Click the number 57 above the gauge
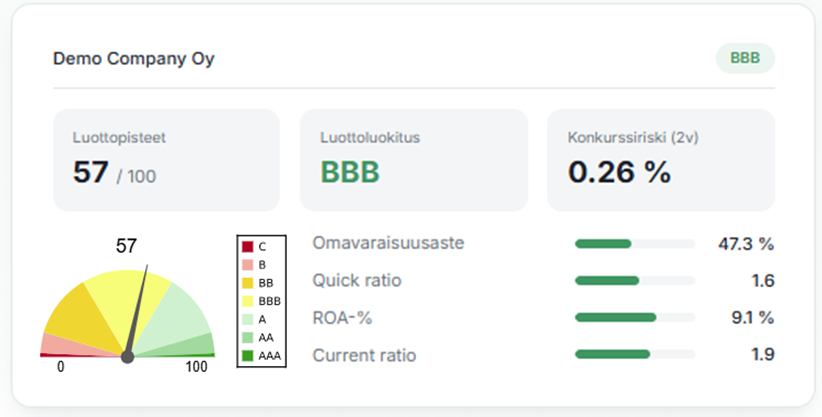Image resolution: width=822 pixels, height=417 pixels. 127,246
